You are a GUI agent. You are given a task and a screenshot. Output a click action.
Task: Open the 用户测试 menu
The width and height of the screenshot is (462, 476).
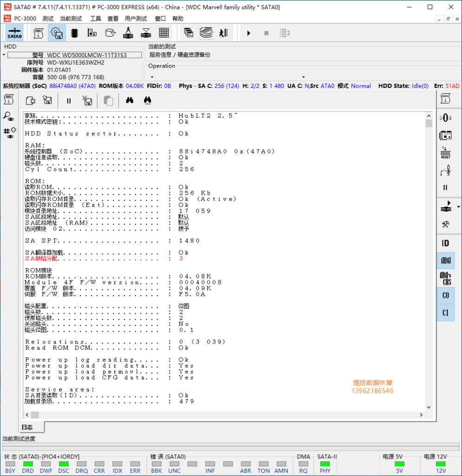(136, 19)
